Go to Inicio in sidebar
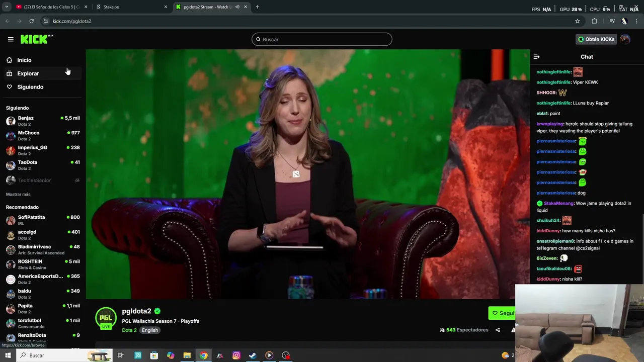The width and height of the screenshot is (644, 362). [24, 60]
